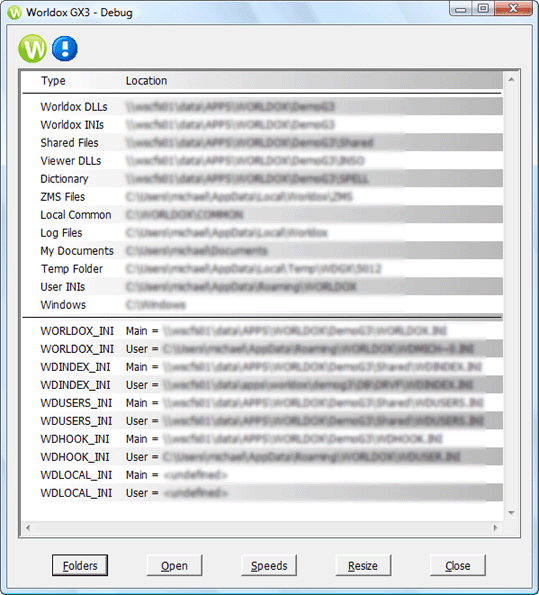Click the green Worldox W logo icon
This screenshot has height=595, width=539.
pyautogui.click(x=33, y=49)
